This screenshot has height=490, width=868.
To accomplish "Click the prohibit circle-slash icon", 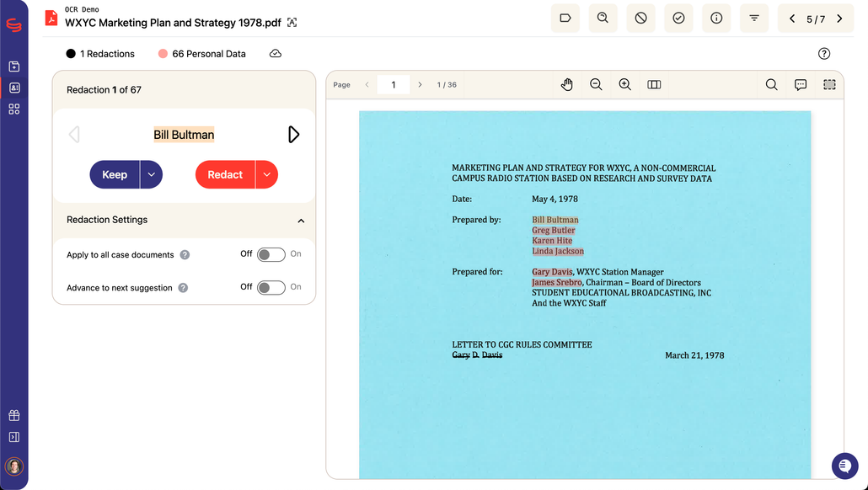I will (640, 19).
